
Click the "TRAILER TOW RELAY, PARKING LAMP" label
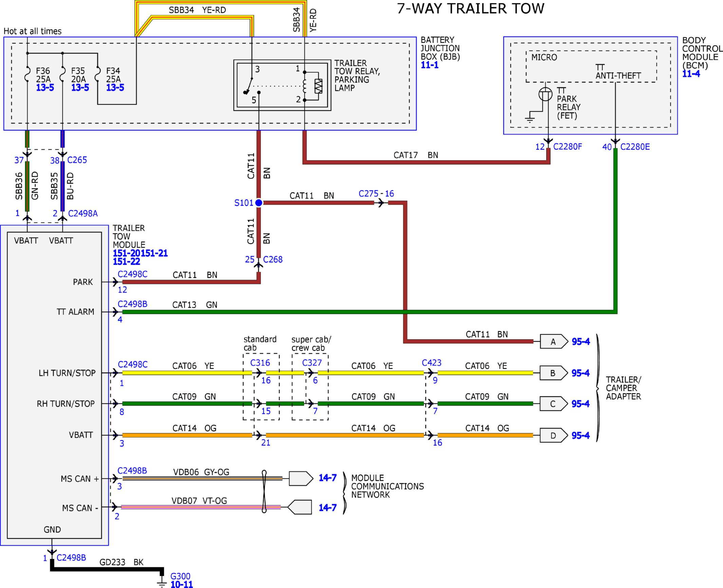(357, 75)
